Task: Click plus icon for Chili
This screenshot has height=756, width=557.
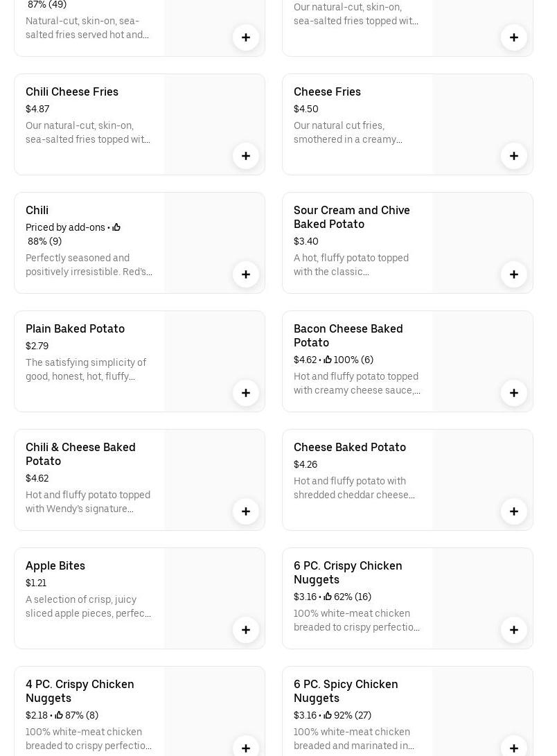Action: 246,274
